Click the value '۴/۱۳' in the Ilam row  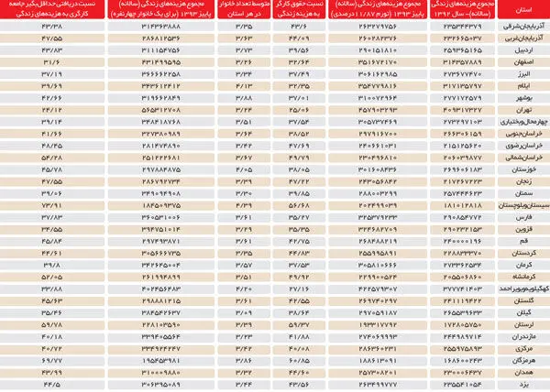[x=244, y=86]
